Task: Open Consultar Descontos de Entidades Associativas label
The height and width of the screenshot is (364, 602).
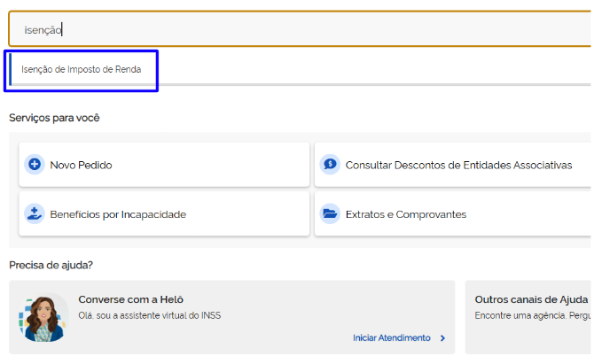Action: tap(458, 166)
